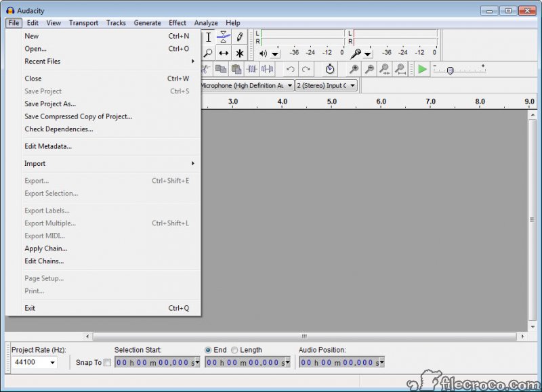Toggle the Snap To checkbox

coord(107,362)
